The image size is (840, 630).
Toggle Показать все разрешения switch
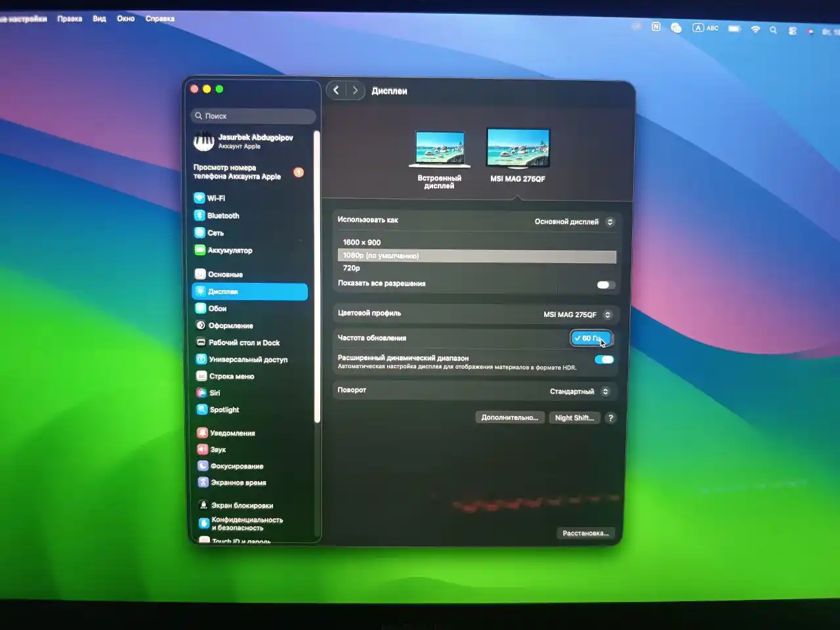pos(605,285)
